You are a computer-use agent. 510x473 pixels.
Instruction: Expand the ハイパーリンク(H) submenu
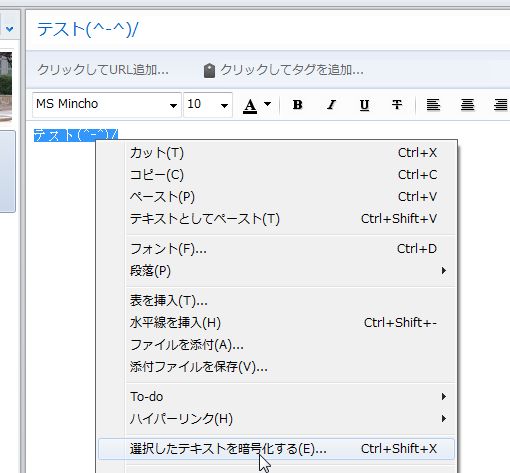(x=287, y=419)
